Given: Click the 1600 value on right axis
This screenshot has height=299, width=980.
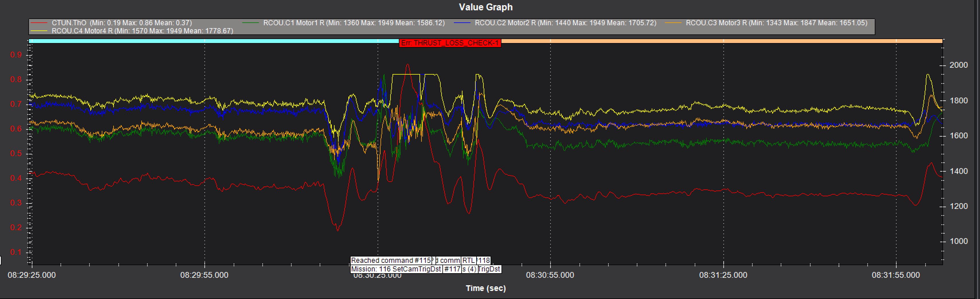Looking at the screenshot, I should [959, 136].
